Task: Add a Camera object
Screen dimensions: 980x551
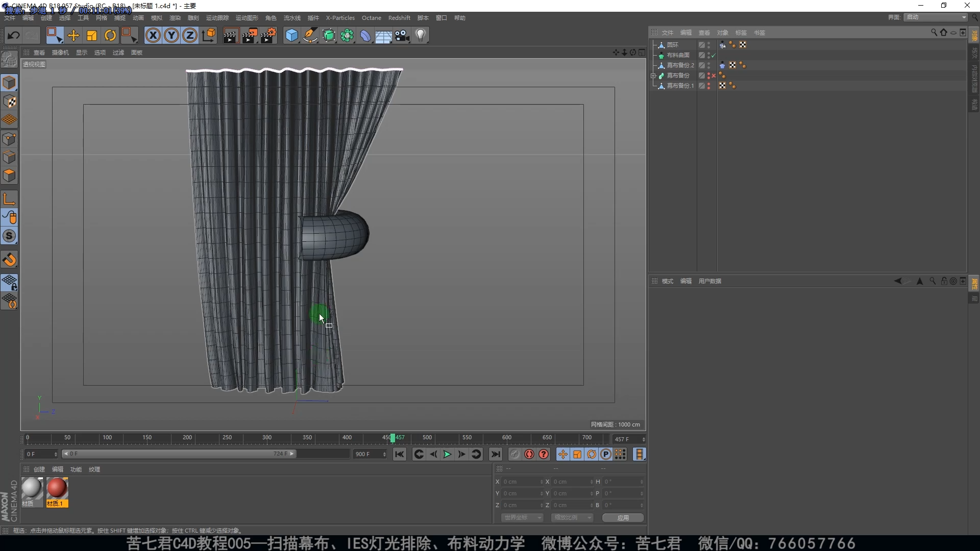Action: 402,35
